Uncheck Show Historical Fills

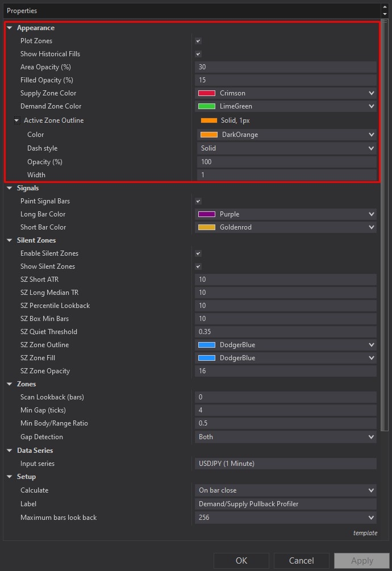(198, 53)
